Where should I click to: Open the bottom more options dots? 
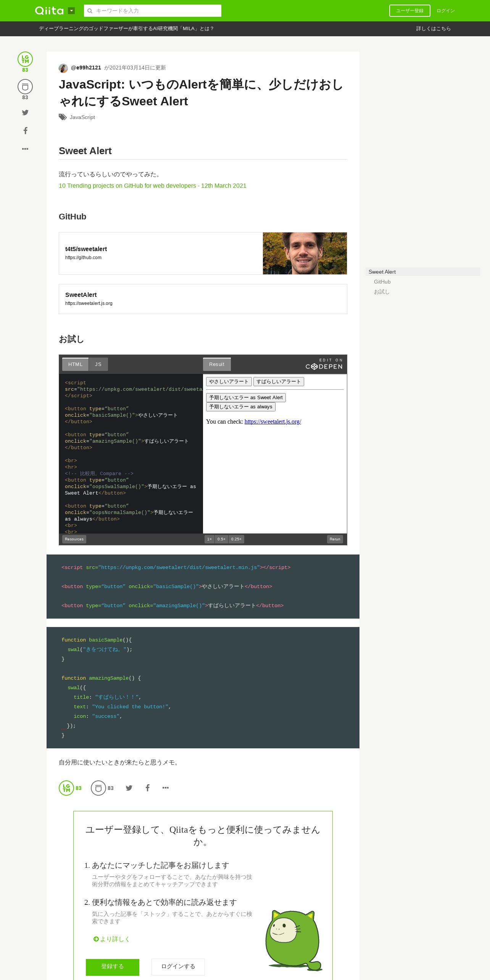[166, 788]
